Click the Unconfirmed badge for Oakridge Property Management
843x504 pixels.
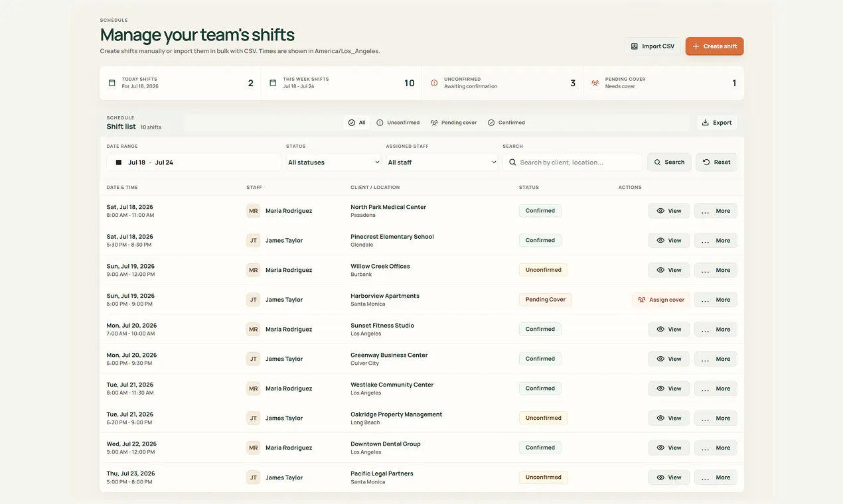click(x=544, y=418)
